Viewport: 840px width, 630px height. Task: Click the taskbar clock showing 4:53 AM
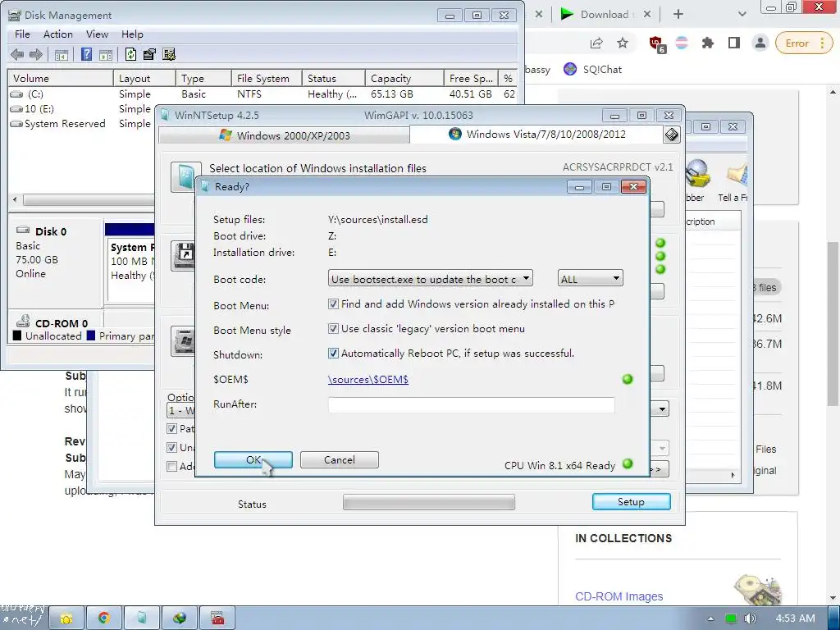pos(796,619)
